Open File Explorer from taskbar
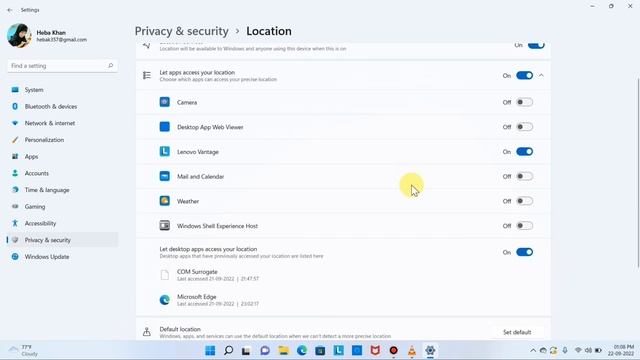Image resolution: width=640 pixels, height=360 pixels. [x=283, y=351]
